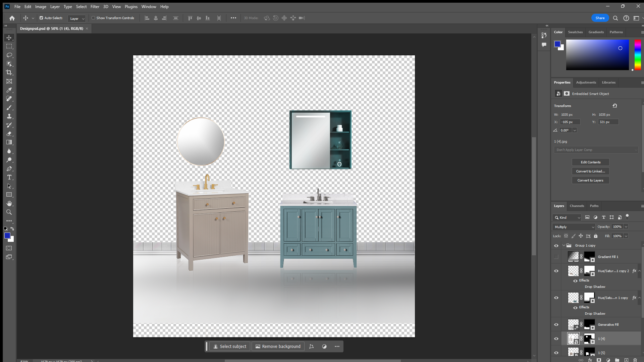Select the Hand tool

click(9, 203)
